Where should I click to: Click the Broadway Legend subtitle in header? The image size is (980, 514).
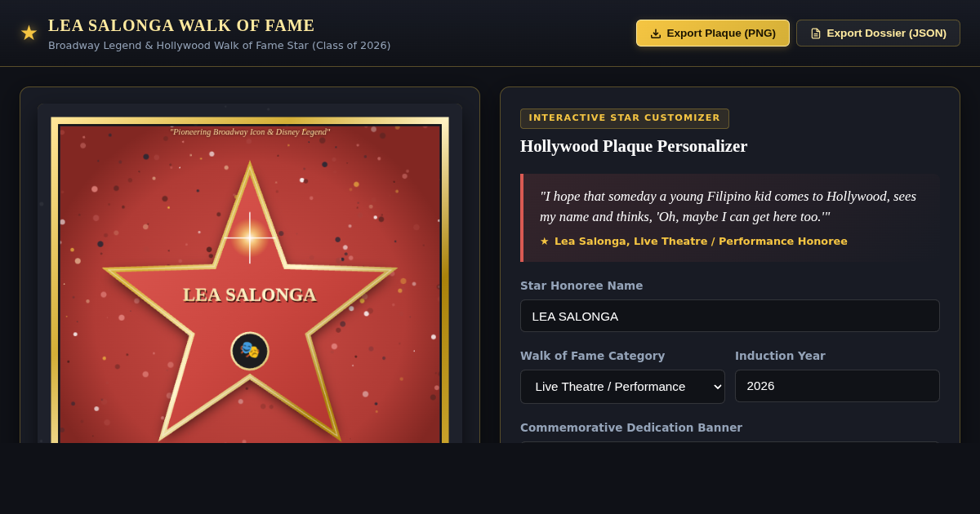point(220,46)
